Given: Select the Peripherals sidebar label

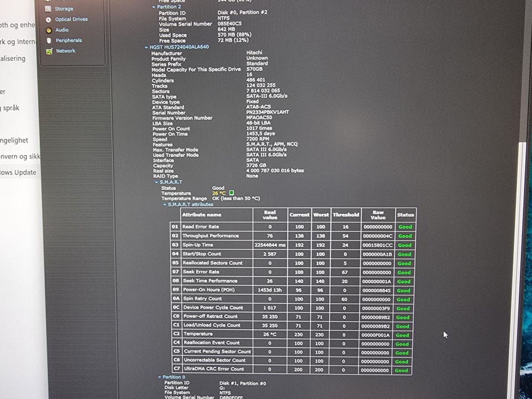Looking at the screenshot, I should tap(69, 40).
